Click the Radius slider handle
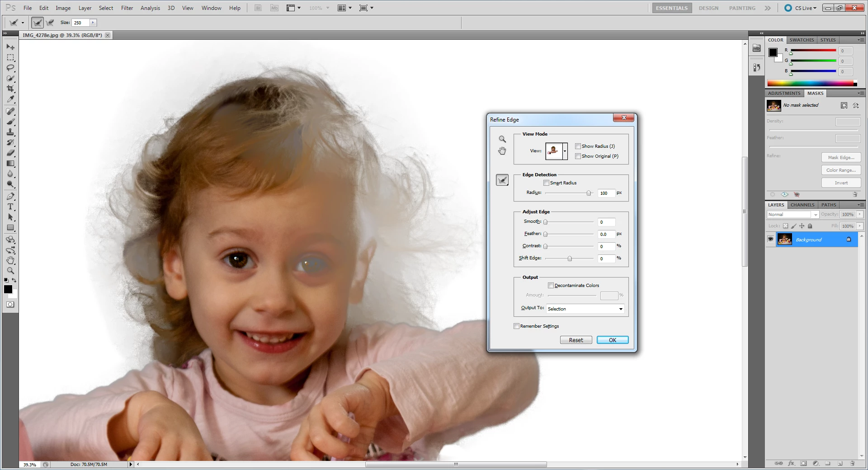 click(x=589, y=193)
